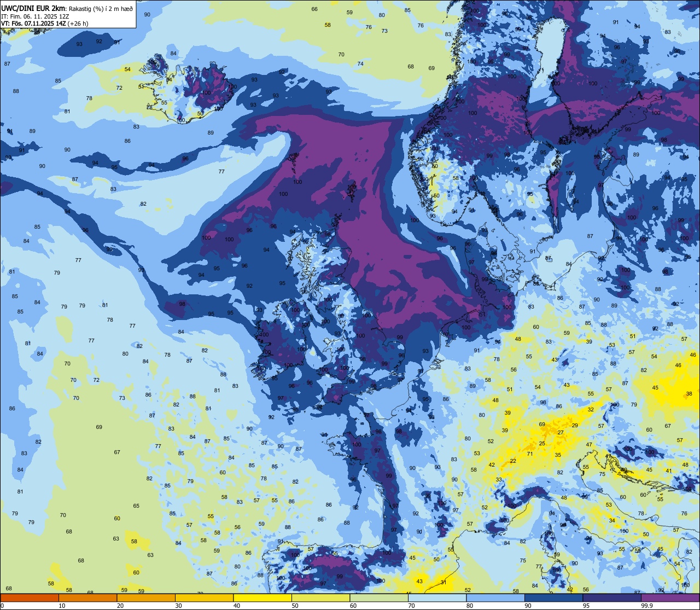The width and height of the screenshot is (700, 610).
Task: Click the humidity value '27' on the map
Action: coord(561,433)
